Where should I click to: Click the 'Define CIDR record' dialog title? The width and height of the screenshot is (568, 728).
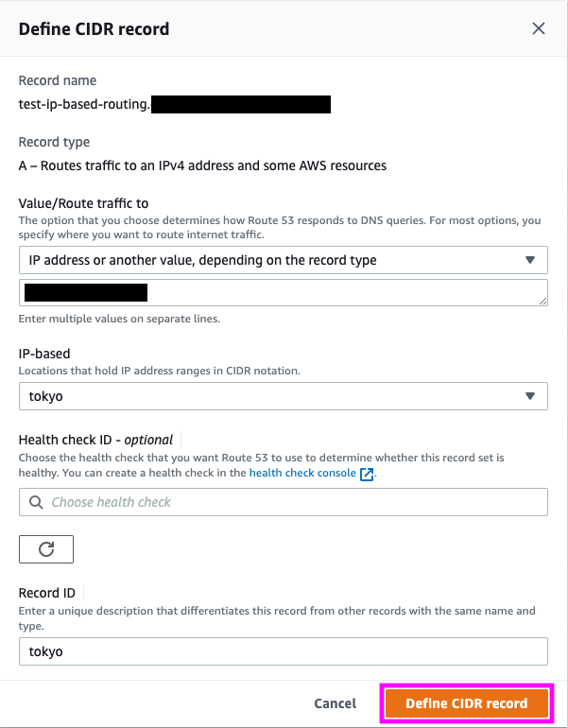tap(95, 28)
